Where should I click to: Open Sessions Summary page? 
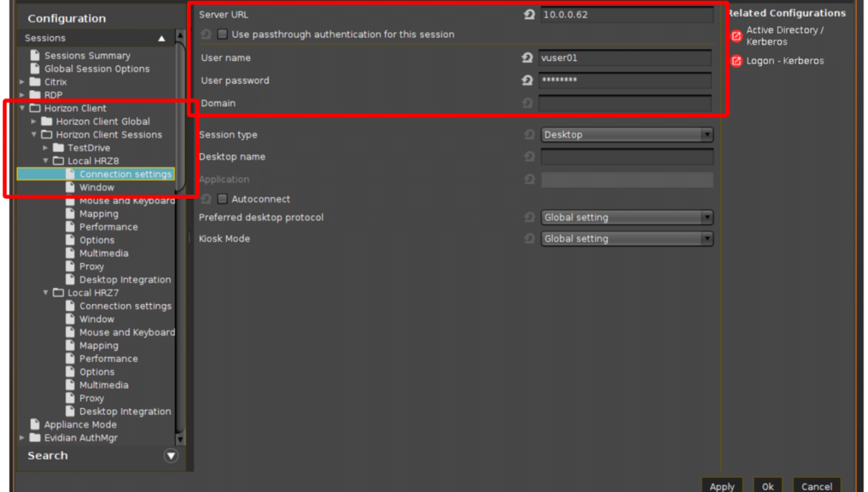[x=88, y=56]
